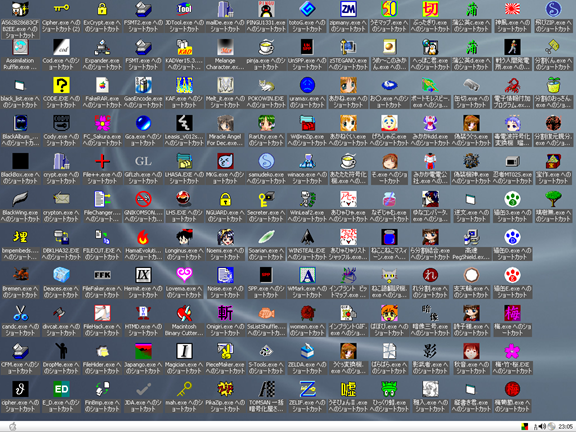Open the PINGU1331.exe penguin shortcut

click(x=266, y=9)
